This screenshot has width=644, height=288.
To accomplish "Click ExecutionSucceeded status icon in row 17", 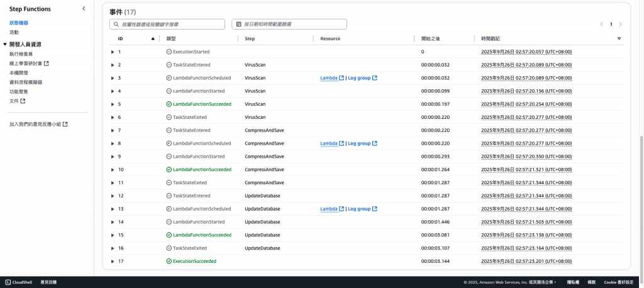I will click(169, 262).
